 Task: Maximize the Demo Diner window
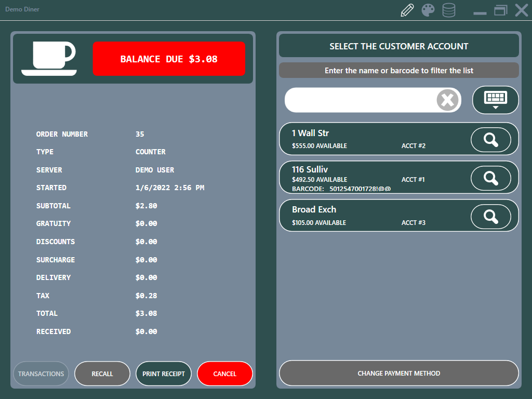(x=500, y=10)
